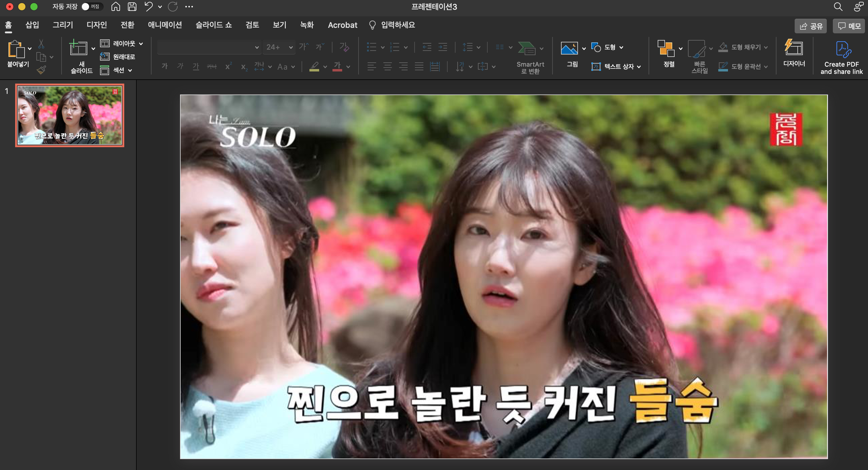The image size is (868, 470).
Task: Open the 삽입 (Insert) tab
Action: point(32,25)
